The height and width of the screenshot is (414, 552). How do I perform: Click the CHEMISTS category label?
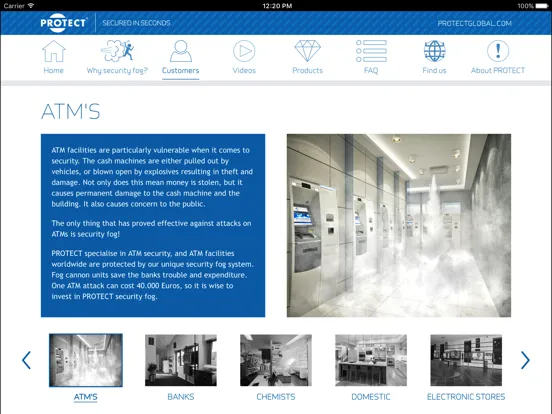pos(276,397)
